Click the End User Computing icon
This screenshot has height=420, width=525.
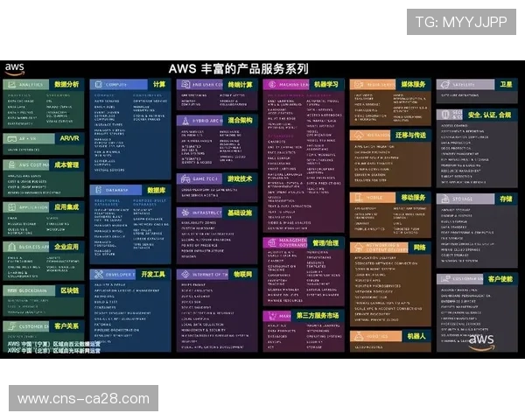pyautogui.click(x=185, y=85)
